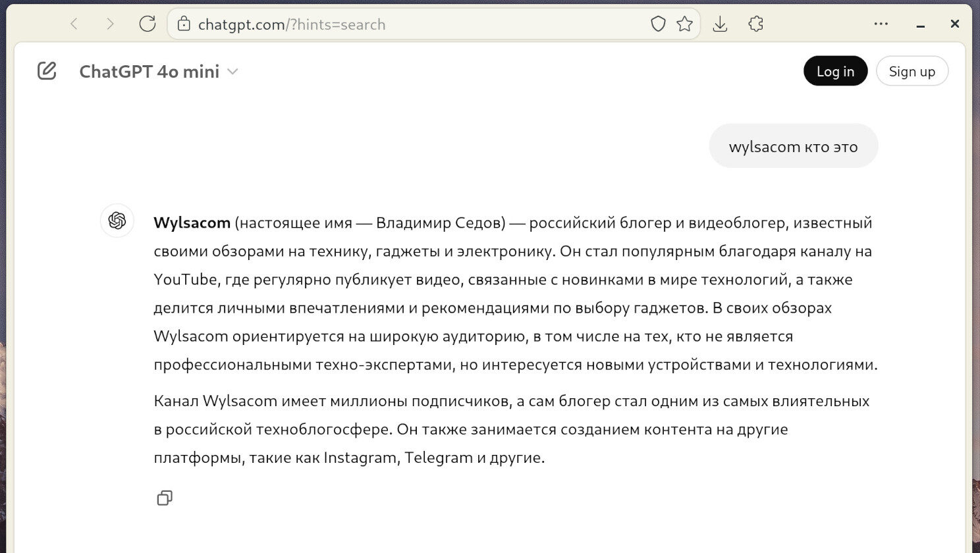Screen dimensions: 980x553
Task: Click the Log in button
Action: pyautogui.click(x=835, y=71)
